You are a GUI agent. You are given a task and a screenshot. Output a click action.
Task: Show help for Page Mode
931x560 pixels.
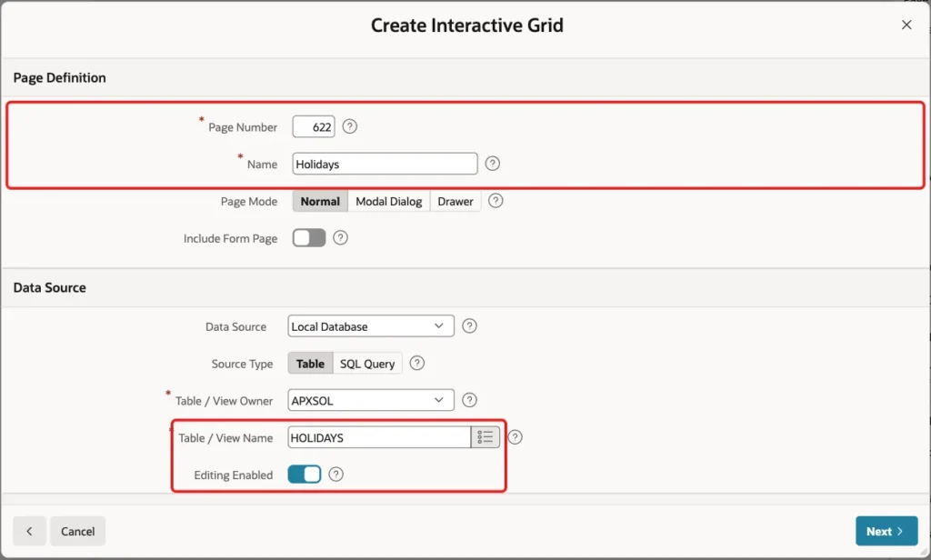[496, 201]
